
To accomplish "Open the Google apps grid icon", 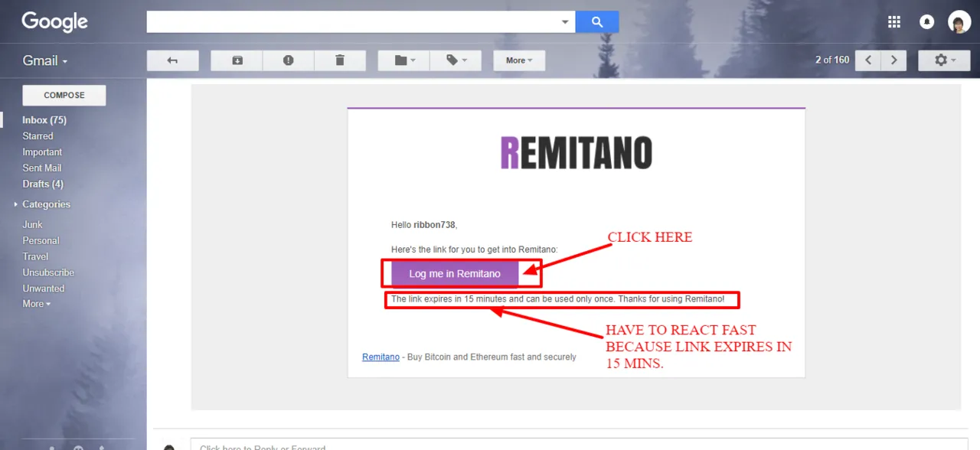I will [894, 21].
